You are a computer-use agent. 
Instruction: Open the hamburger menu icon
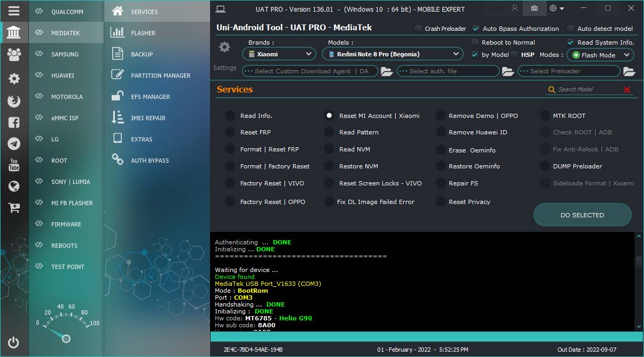tap(14, 11)
